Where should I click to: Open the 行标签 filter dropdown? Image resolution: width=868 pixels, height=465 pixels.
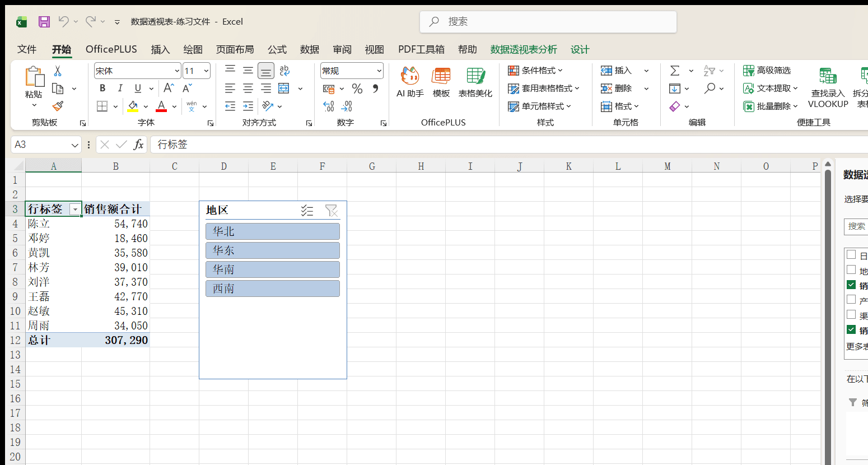pyautogui.click(x=74, y=209)
